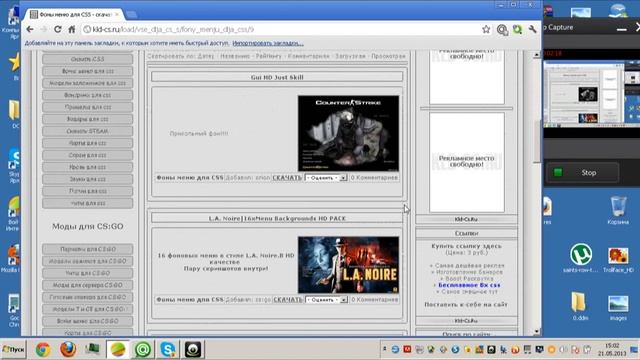
Task: Click the vertical scrollbar thumb
Action: (x=537, y=141)
